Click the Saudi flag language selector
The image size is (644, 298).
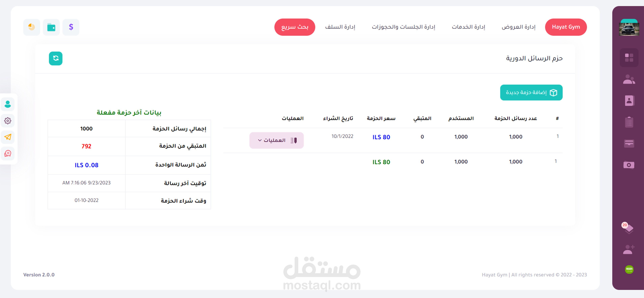(629, 269)
